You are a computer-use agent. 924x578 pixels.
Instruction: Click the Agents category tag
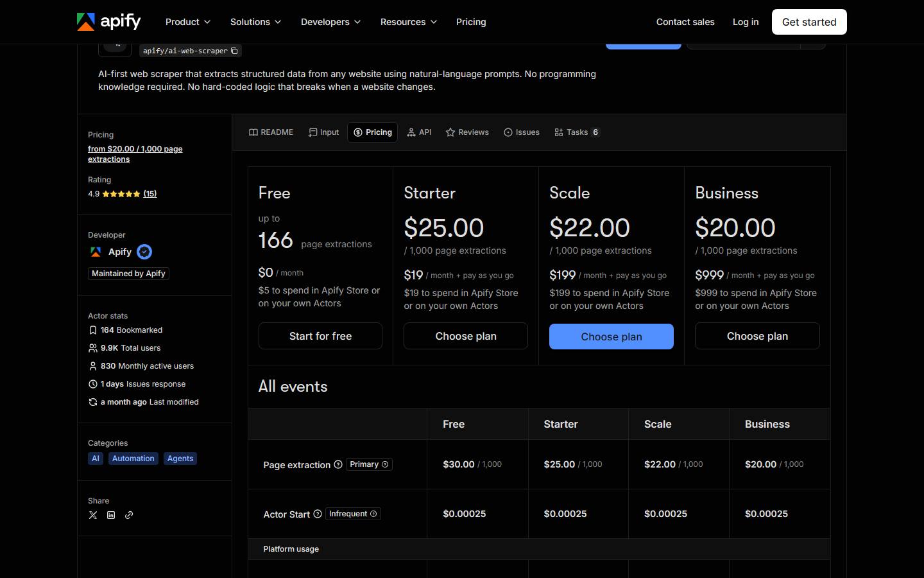[x=180, y=459]
